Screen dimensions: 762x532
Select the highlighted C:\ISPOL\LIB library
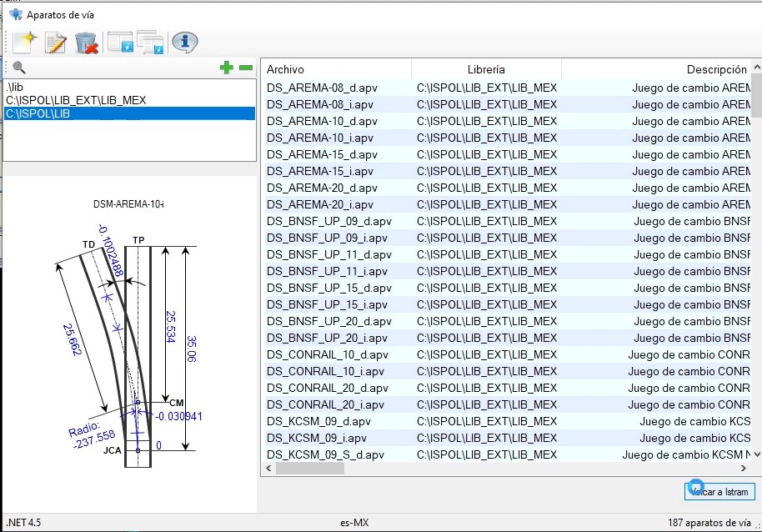tap(129, 113)
